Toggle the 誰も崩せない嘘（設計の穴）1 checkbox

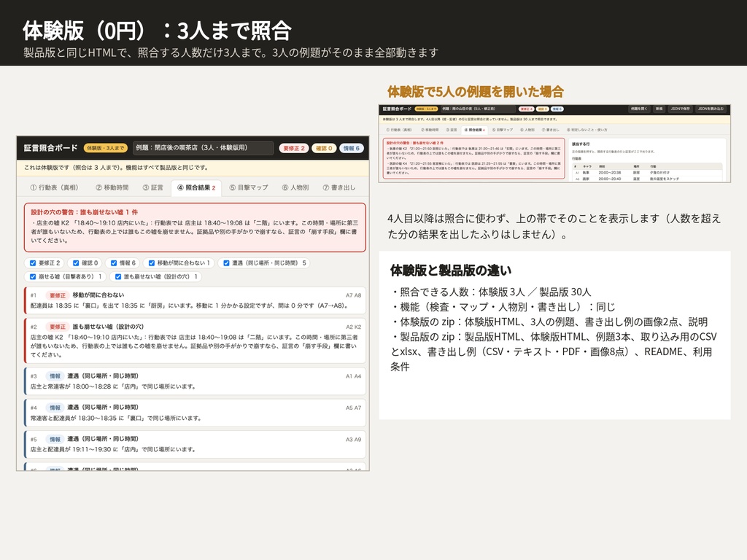118,276
